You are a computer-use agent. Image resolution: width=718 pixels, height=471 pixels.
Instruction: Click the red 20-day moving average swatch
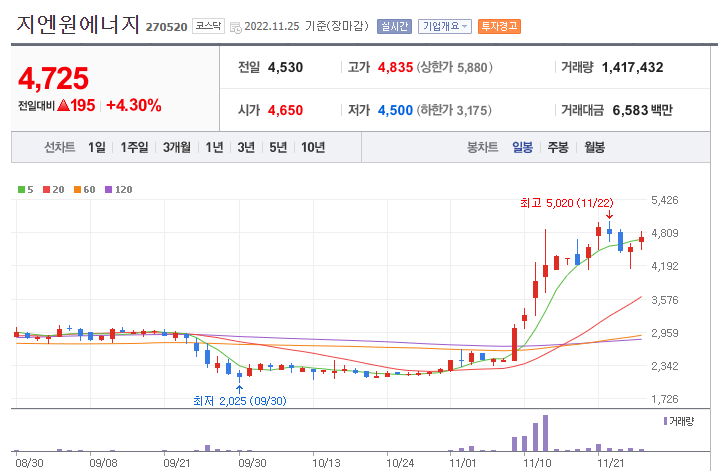click(46, 189)
